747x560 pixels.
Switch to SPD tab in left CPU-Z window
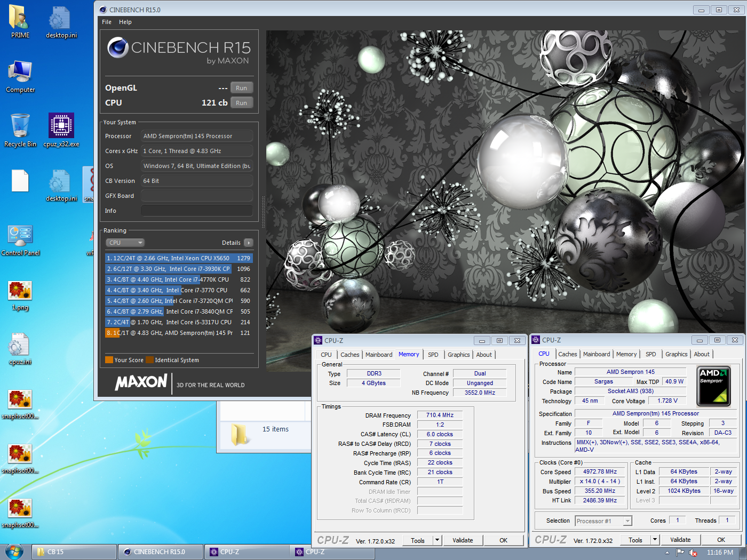pos(433,355)
